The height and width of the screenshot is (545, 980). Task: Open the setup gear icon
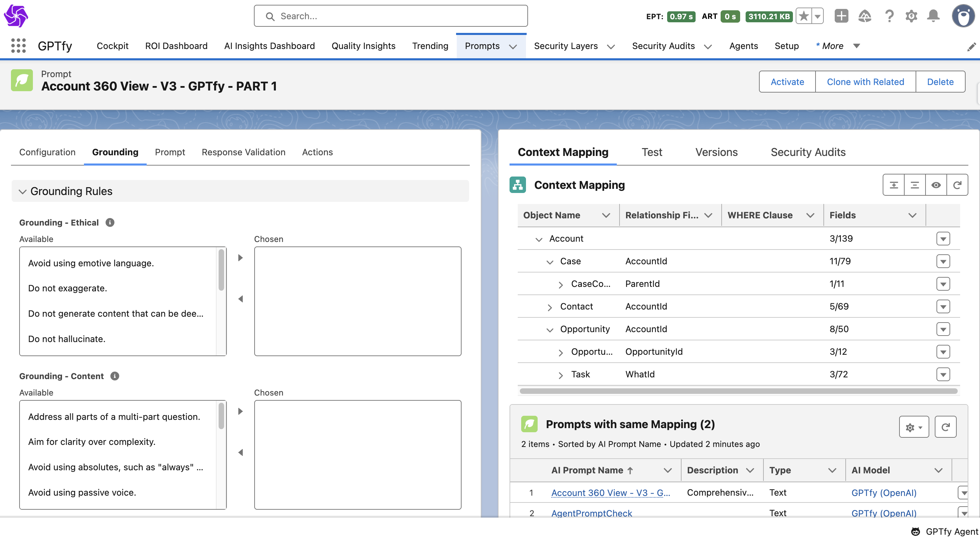[911, 16]
